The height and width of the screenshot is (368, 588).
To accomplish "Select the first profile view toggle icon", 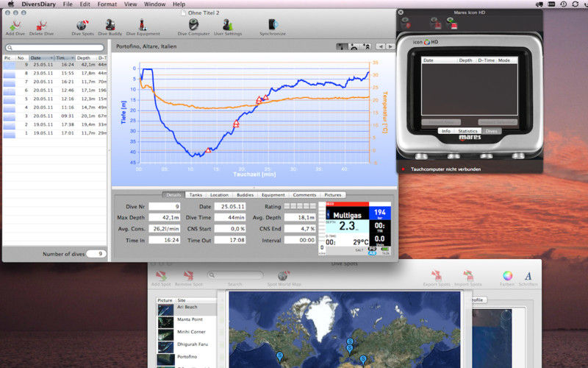I will click(342, 46).
